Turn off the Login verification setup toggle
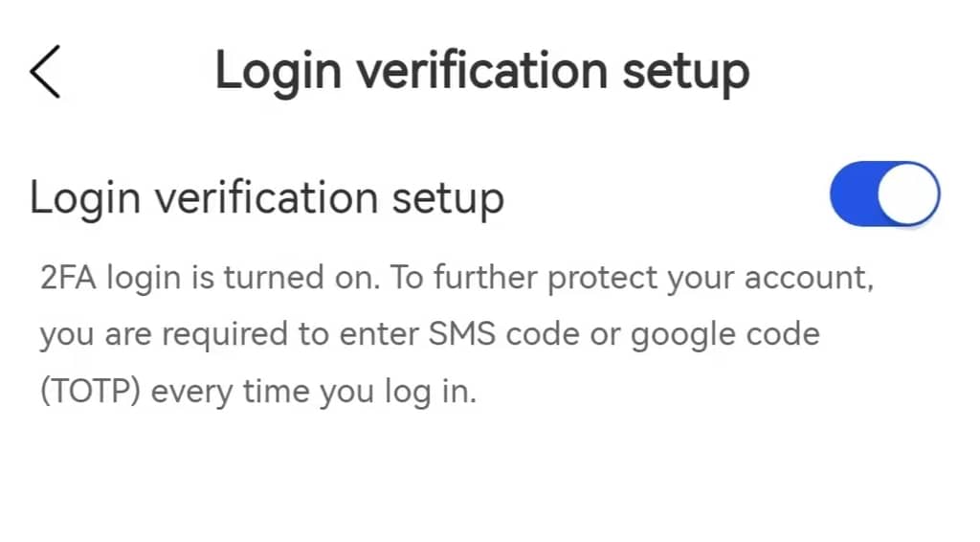 click(884, 195)
